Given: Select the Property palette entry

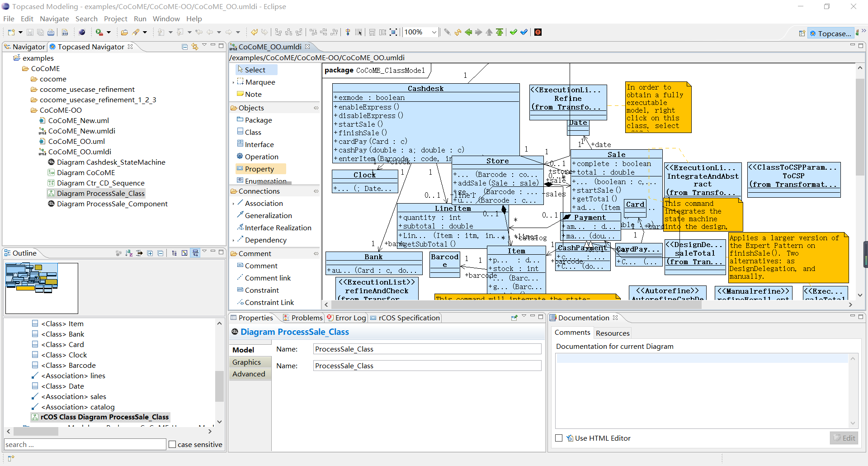Looking at the screenshot, I should point(261,169).
